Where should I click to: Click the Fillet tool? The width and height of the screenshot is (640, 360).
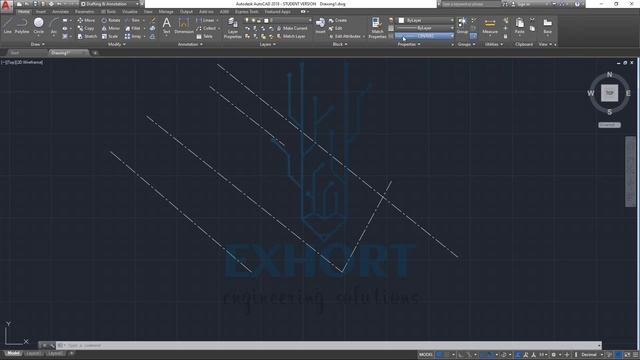133,28
